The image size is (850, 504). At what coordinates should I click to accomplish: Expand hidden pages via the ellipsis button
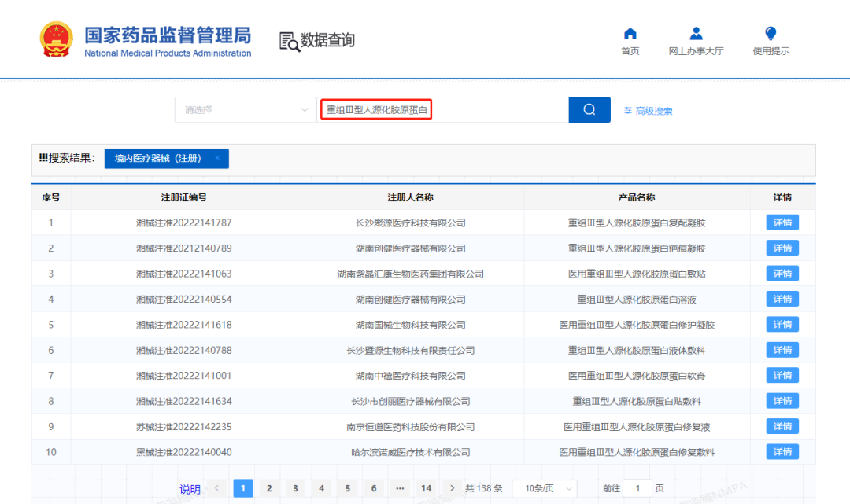tap(400, 488)
